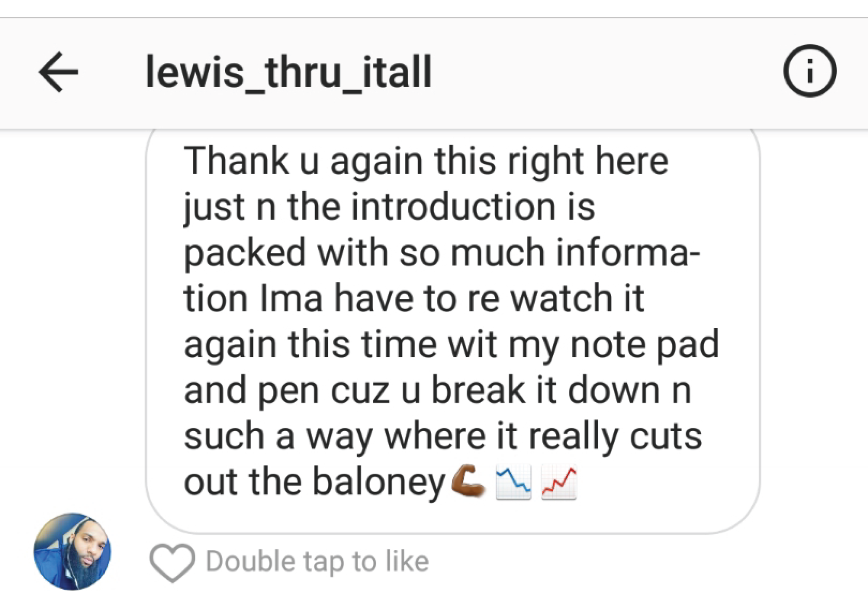Click the line 'Thank u again this right here'
The height and width of the screenshot is (608, 868).
click(426, 162)
